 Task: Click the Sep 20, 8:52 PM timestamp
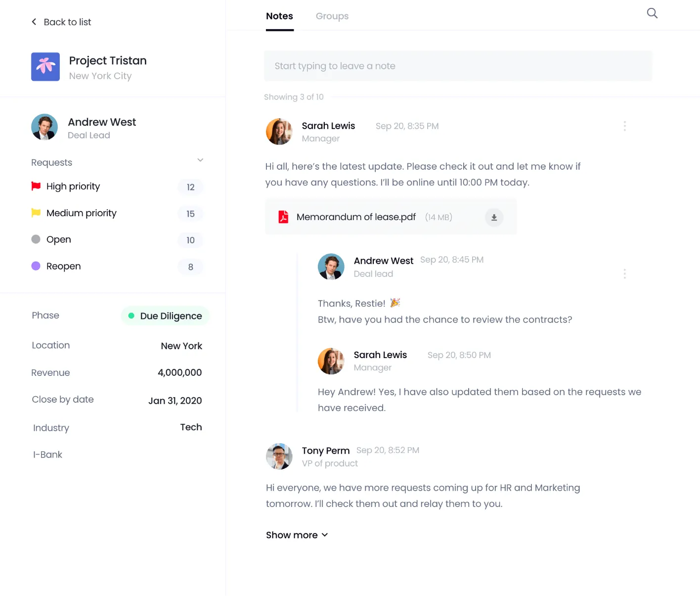tap(388, 450)
